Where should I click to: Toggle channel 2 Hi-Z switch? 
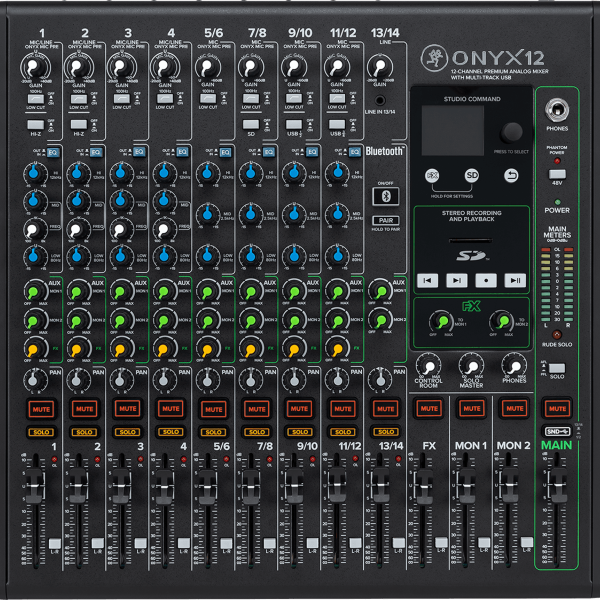[79, 124]
